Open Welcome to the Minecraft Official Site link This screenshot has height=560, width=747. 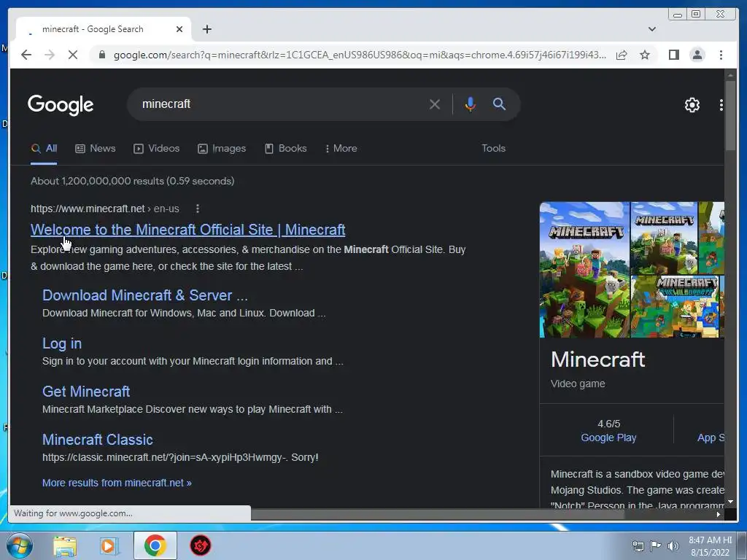[x=187, y=230]
